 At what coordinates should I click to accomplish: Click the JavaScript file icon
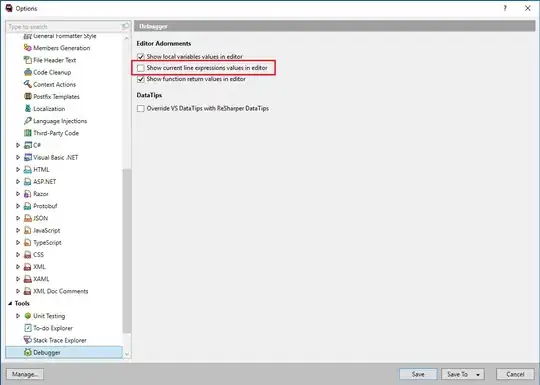coord(28,230)
